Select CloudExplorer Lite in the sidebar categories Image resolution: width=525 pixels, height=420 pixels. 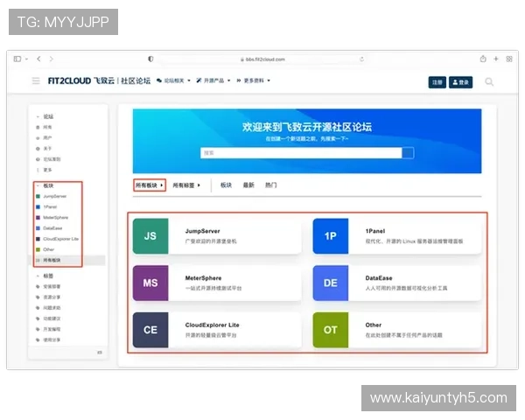tap(57, 239)
